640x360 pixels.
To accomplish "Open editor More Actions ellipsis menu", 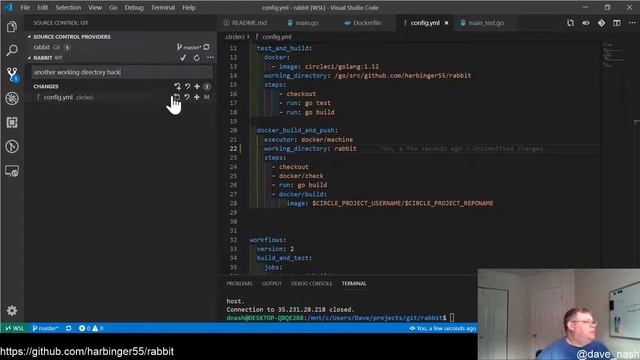I will click(632, 23).
